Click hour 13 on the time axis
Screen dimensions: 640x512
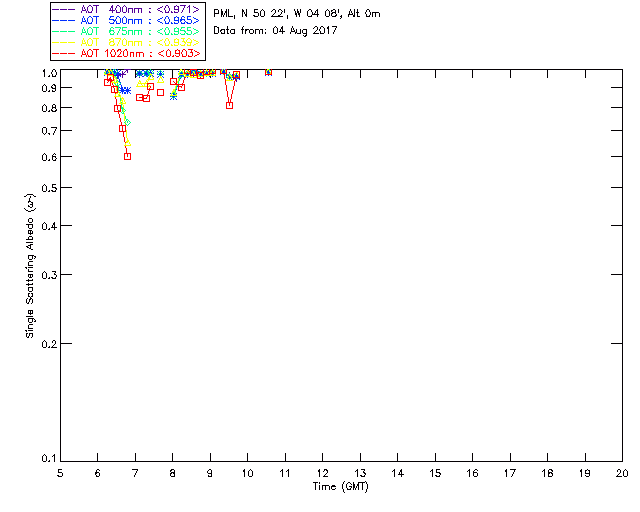[x=360, y=473]
